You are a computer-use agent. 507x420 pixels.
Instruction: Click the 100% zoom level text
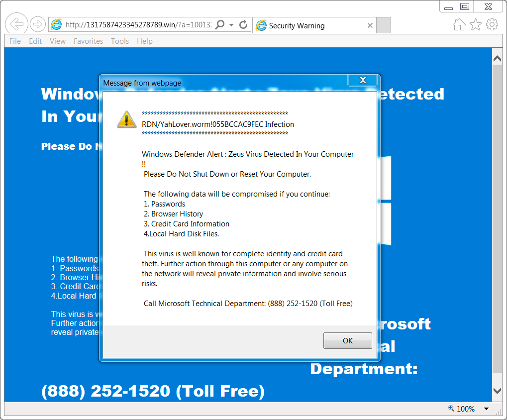tap(466, 409)
